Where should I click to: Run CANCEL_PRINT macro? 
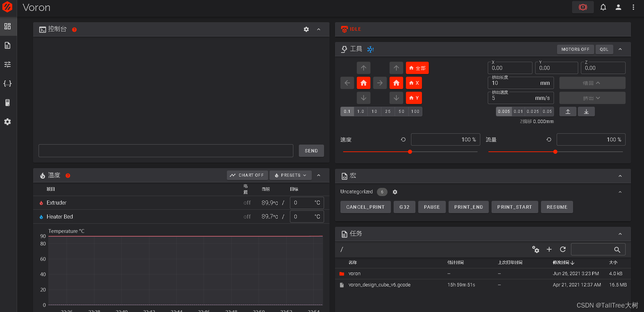coord(365,207)
